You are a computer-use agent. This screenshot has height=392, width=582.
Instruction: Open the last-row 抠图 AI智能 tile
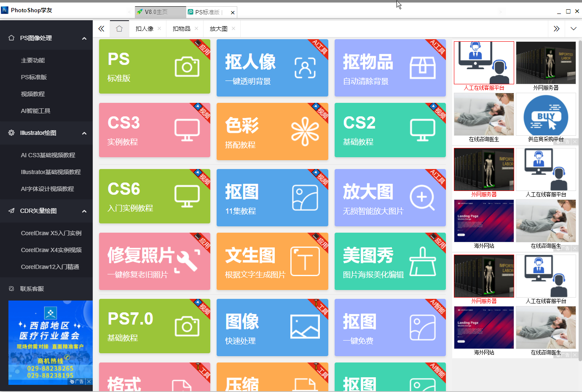click(390, 377)
